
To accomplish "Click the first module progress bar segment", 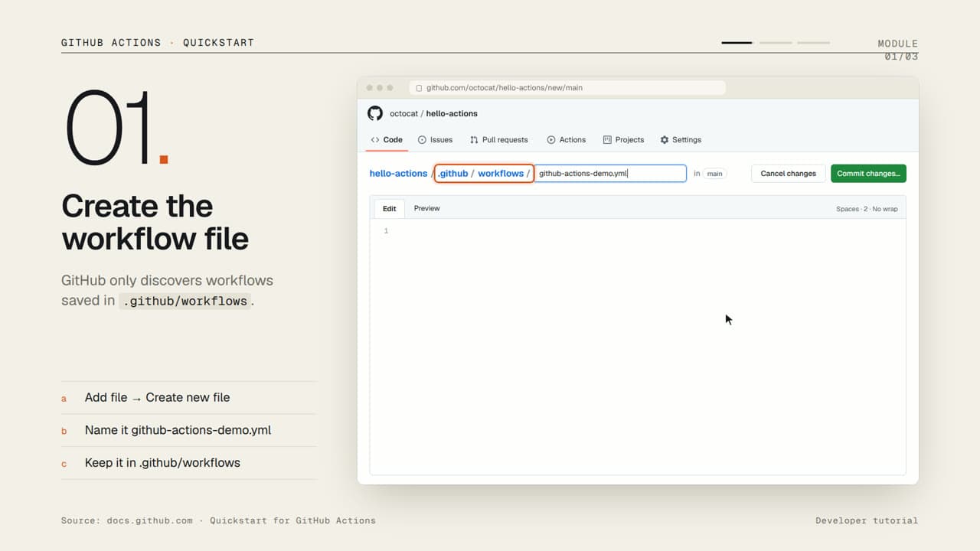I will tap(737, 43).
